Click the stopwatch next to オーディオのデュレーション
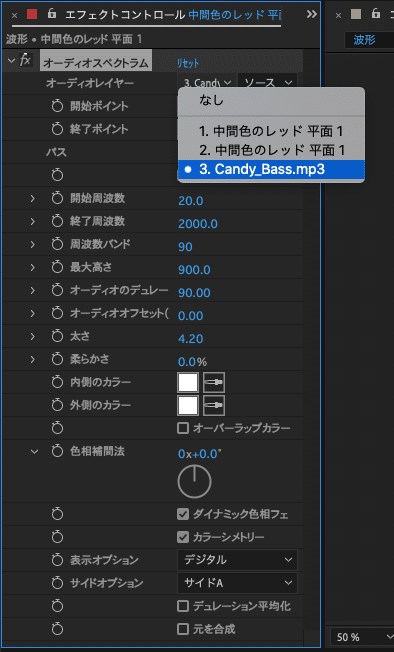This screenshot has width=394, height=652. pos(57,290)
